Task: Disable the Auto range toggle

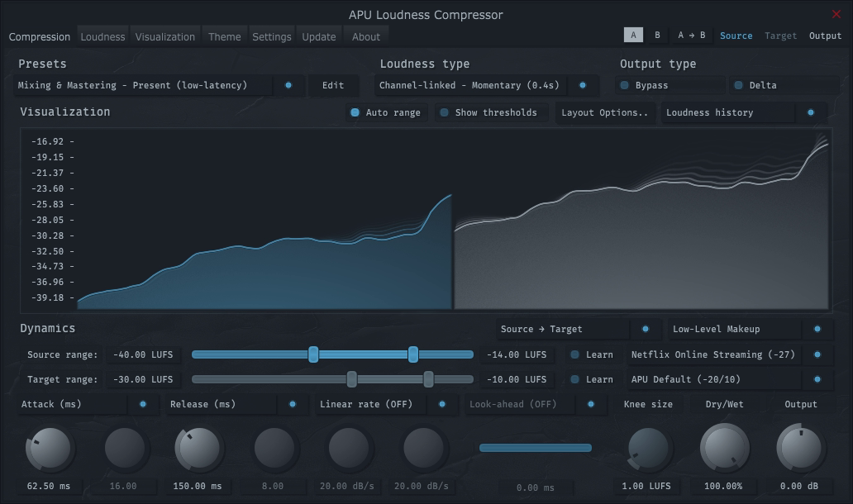Action: 355,112
